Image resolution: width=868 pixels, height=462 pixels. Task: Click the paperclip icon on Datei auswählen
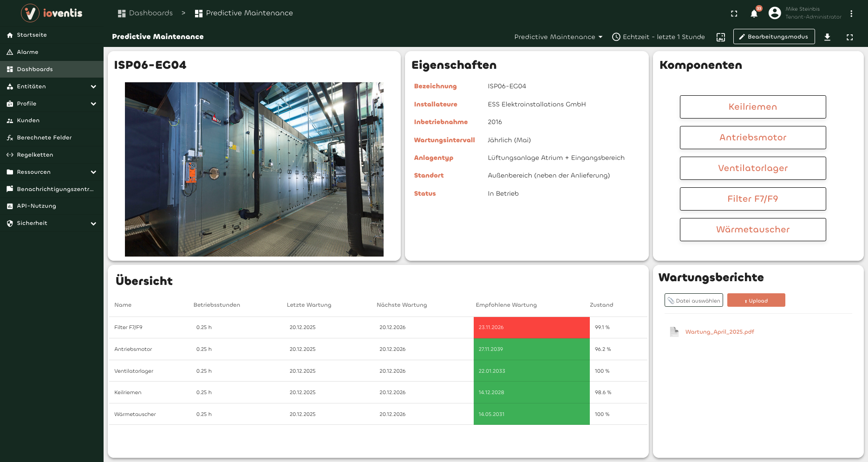(x=671, y=300)
